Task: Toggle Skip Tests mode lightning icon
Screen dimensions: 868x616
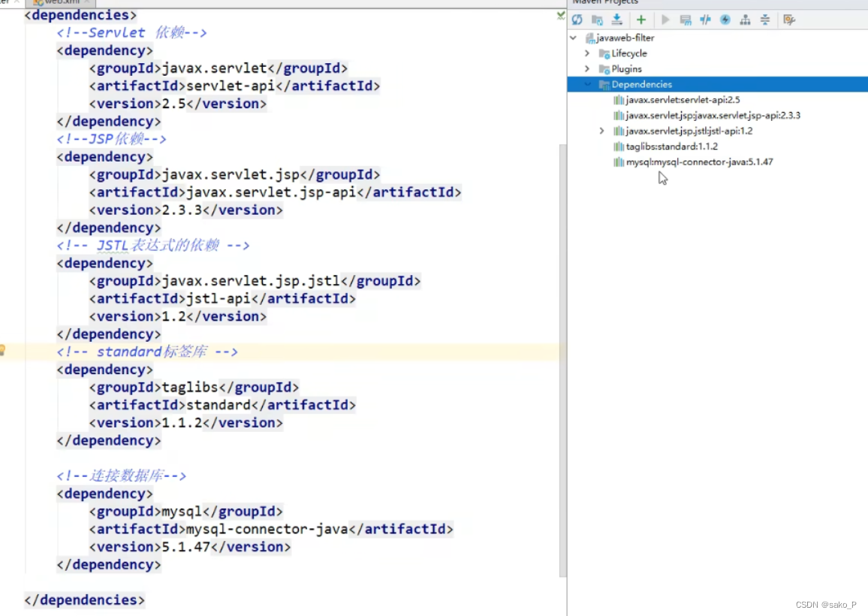Action: (725, 20)
